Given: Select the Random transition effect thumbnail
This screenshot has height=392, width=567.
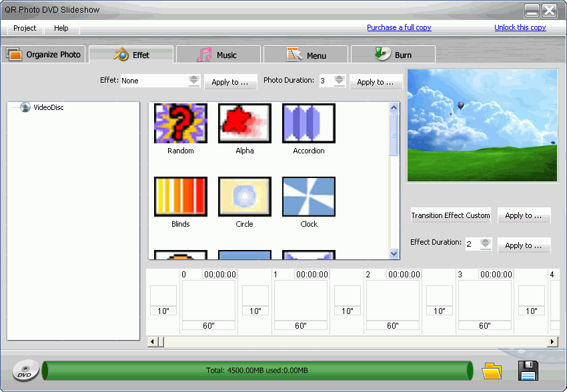Looking at the screenshot, I should (x=181, y=123).
